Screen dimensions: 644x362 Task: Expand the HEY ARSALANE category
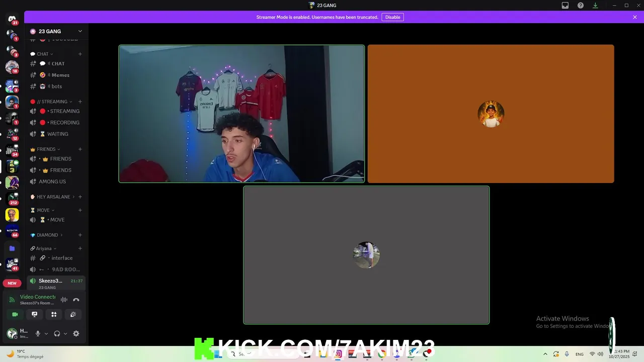(52, 197)
